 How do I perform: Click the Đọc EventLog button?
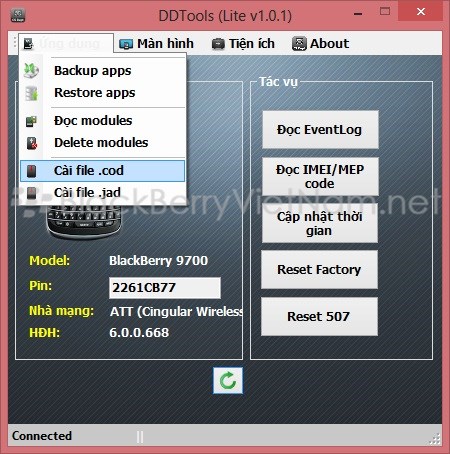coord(320,130)
